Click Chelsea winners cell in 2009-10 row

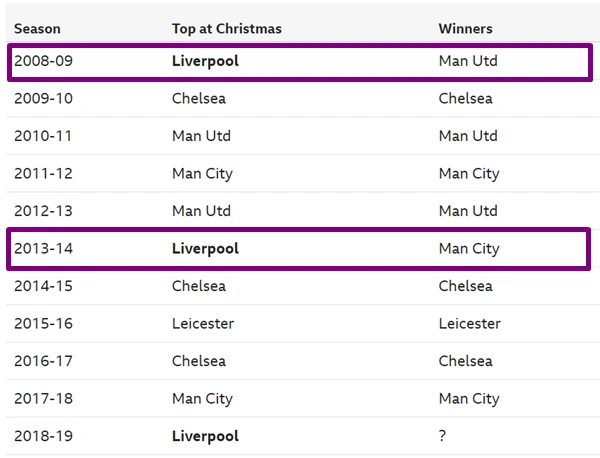465,99
